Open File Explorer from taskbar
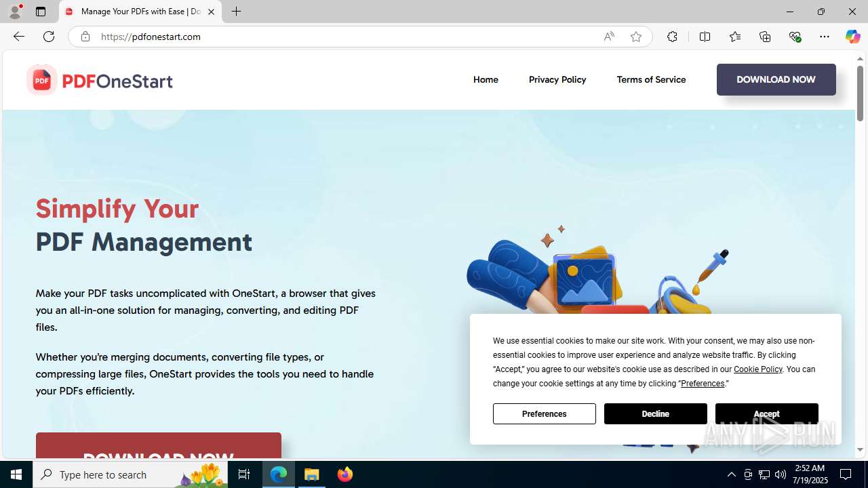The width and height of the screenshot is (868, 488). [x=312, y=474]
